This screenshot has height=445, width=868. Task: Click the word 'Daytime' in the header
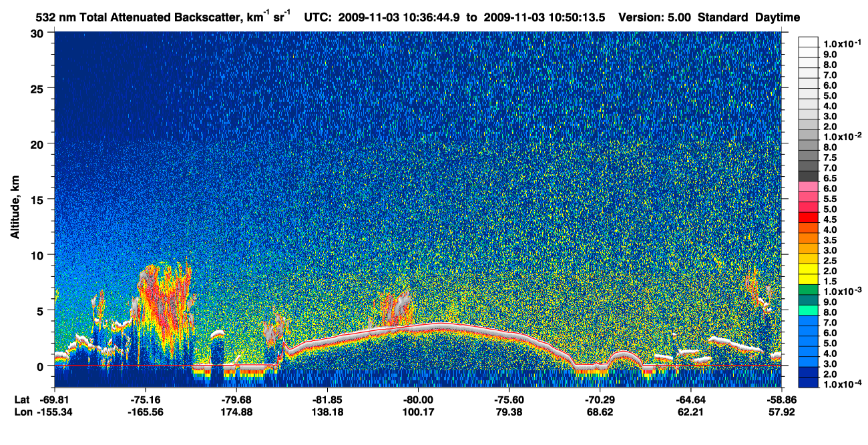coord(777,17)
